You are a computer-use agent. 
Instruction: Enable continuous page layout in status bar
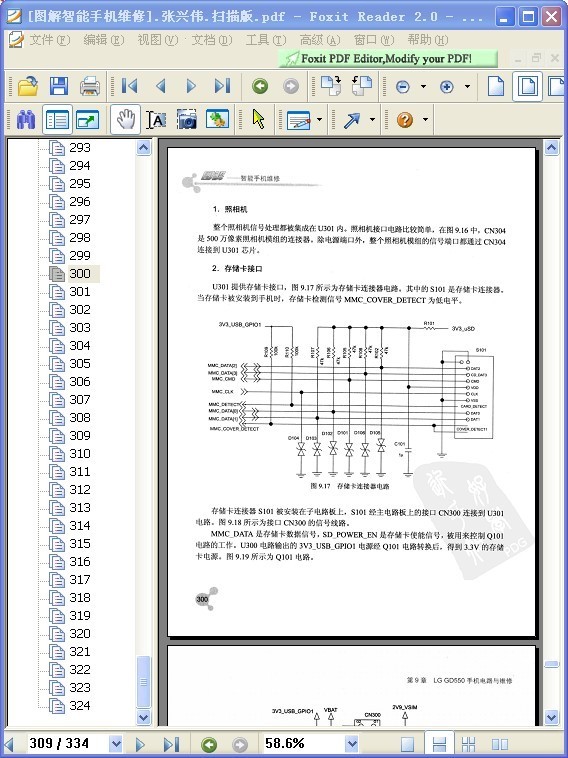pyautogui.click(x=439, y=744)
